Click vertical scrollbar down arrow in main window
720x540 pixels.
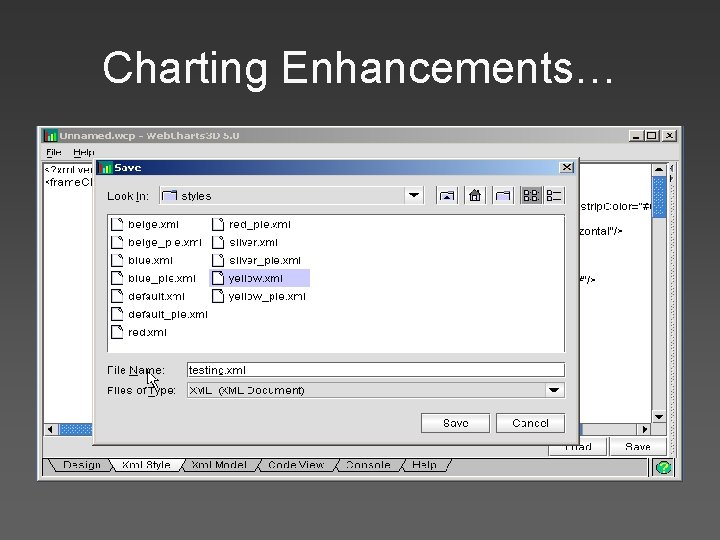659,416
